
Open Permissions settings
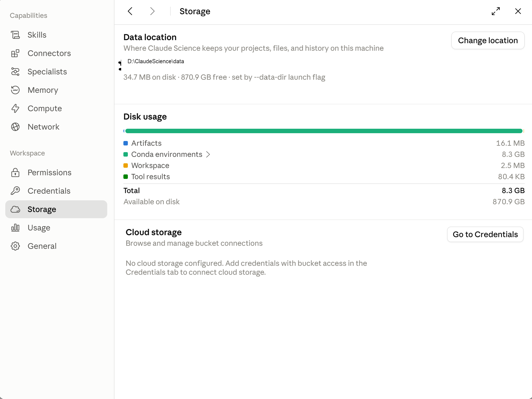[56, 172]
